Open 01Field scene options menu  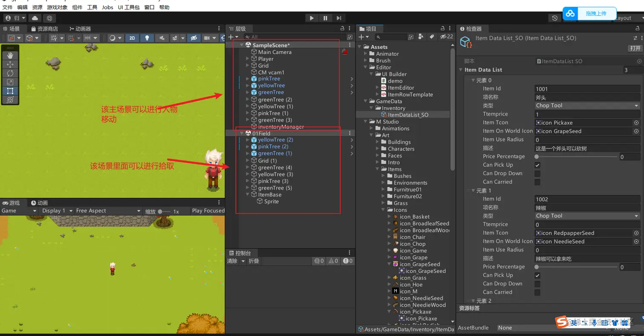350,133
